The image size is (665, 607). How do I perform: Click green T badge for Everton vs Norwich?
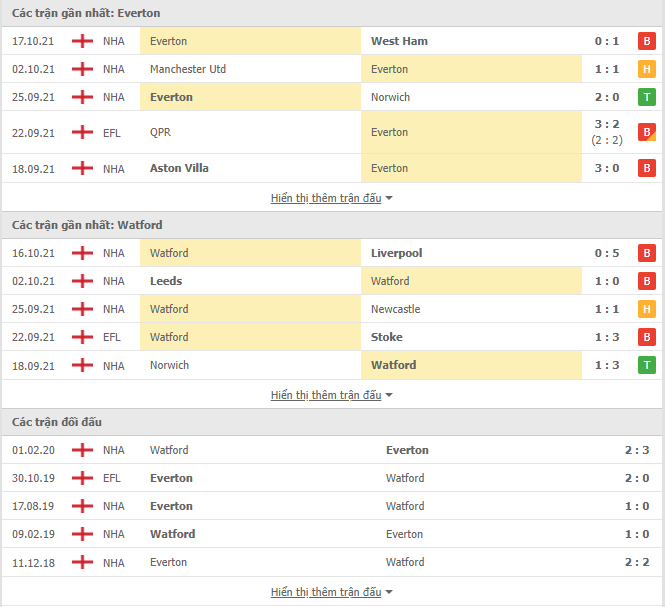(647, 97)
